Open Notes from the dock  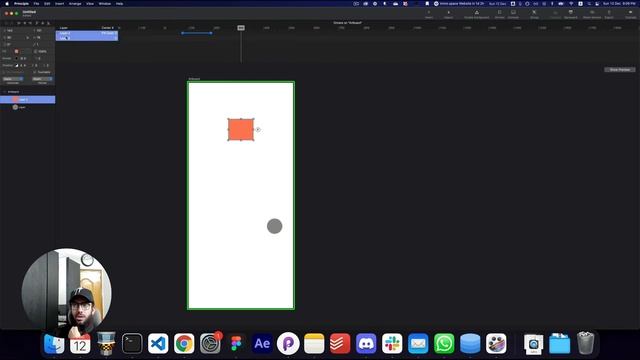pyautogui.click(x=314, y=344)
